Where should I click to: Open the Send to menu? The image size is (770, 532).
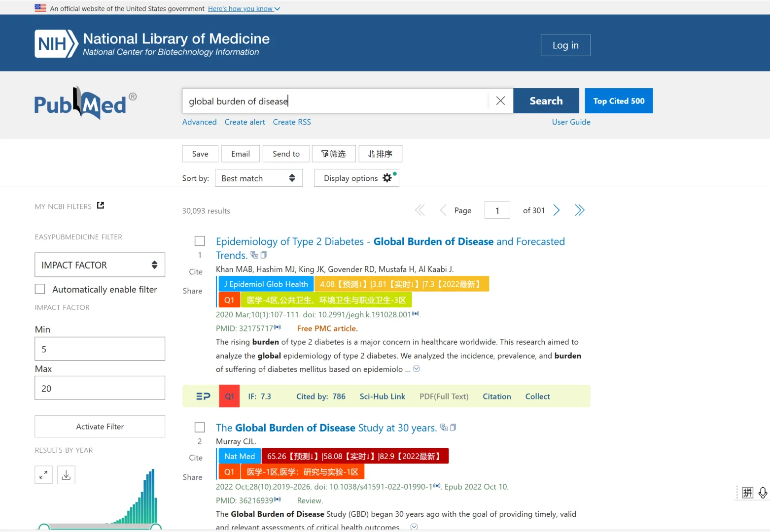click(x=286, y=154)
